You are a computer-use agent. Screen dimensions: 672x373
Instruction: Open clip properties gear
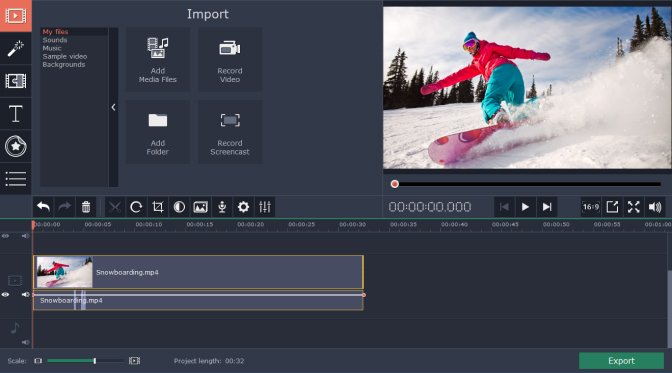(x=243, y=207)
